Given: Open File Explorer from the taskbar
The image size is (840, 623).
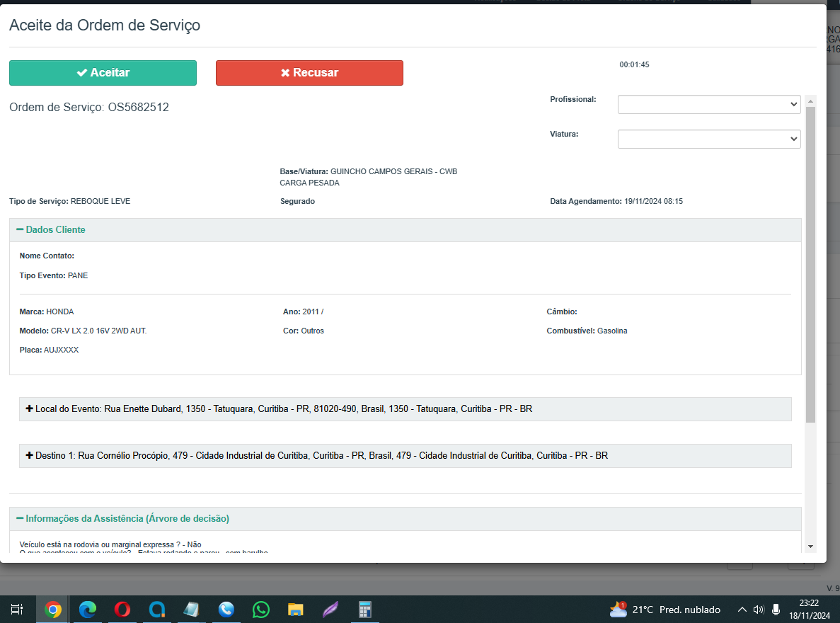Looking at the screenshot, I should [x=296, y=610].
